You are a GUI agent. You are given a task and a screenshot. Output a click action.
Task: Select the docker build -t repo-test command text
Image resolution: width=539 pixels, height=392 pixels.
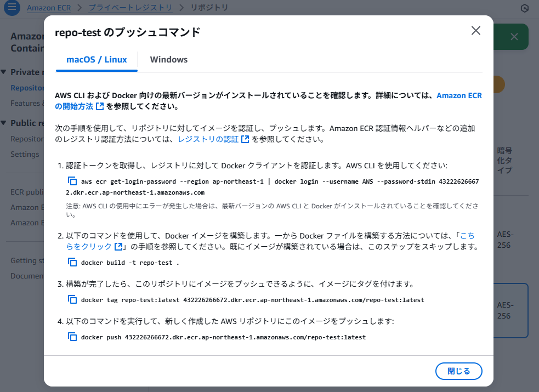(x=130, y=263)
